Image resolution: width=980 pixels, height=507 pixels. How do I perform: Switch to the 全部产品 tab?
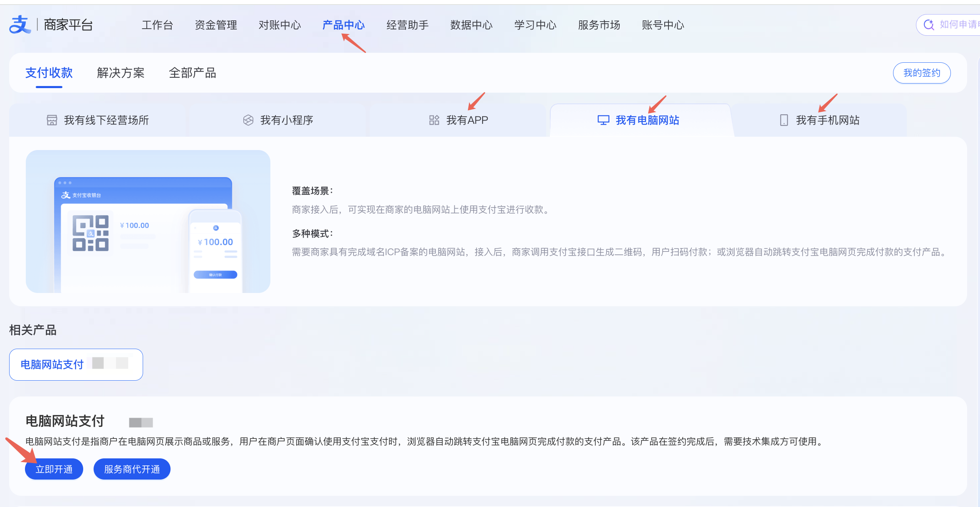pos(192,73)
